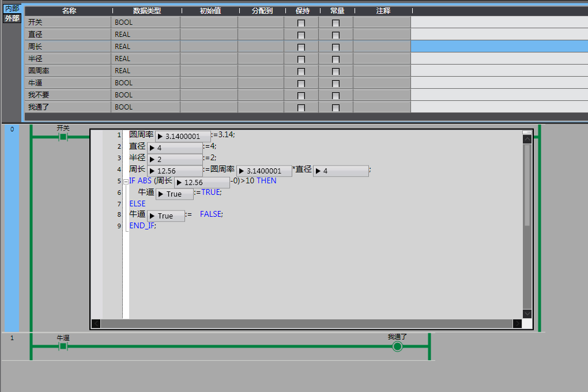
Task: Click the 名称 column header
Action: pos(69,11)
